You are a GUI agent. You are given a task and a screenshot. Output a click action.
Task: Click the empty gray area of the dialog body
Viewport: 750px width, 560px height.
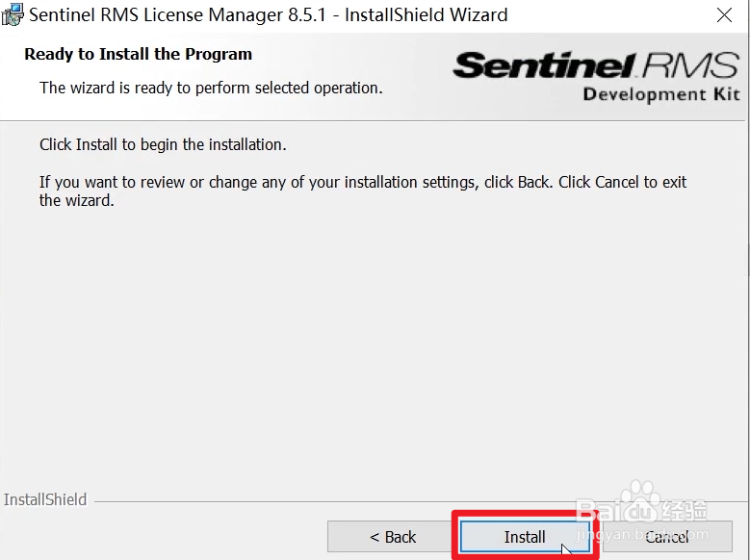point(375,356)
